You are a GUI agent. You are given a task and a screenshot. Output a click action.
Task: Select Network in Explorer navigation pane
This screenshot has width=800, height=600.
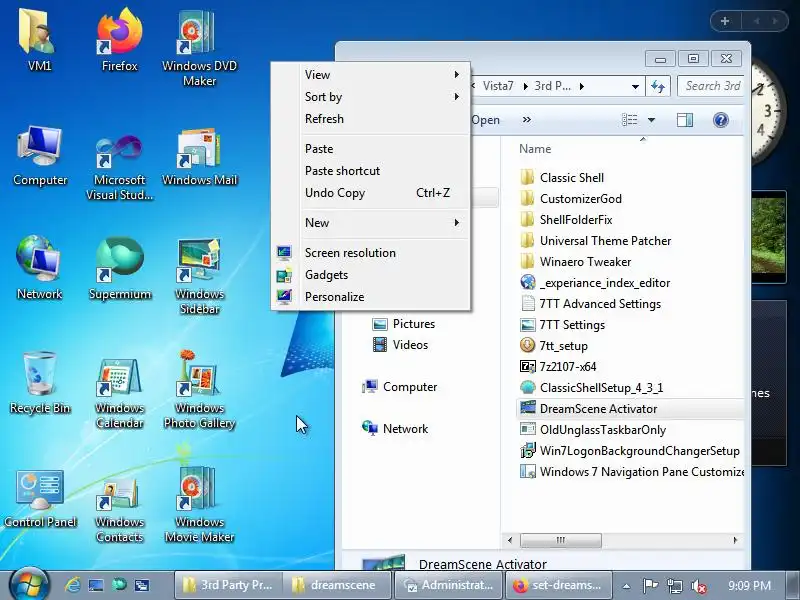(x=395, y=429)
